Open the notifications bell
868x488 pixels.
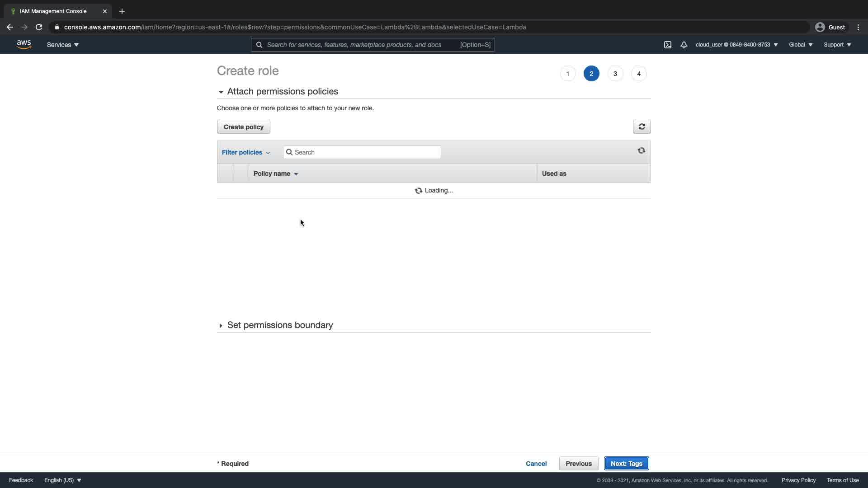(684, 45)
